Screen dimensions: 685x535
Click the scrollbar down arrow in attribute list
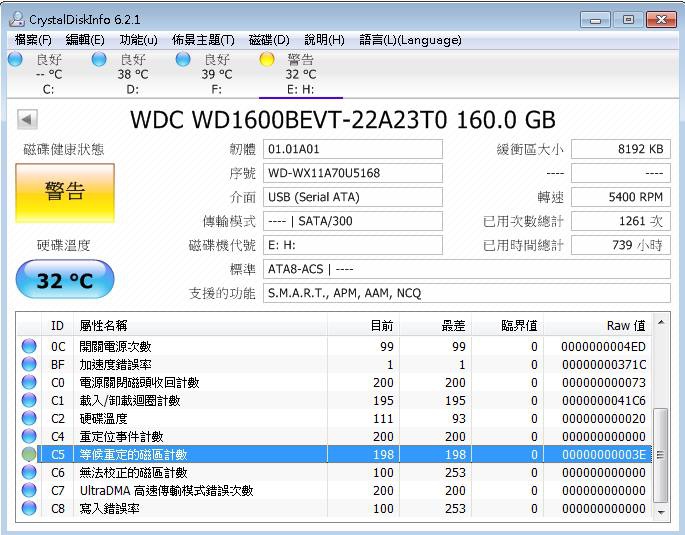(x=661, y=512)
